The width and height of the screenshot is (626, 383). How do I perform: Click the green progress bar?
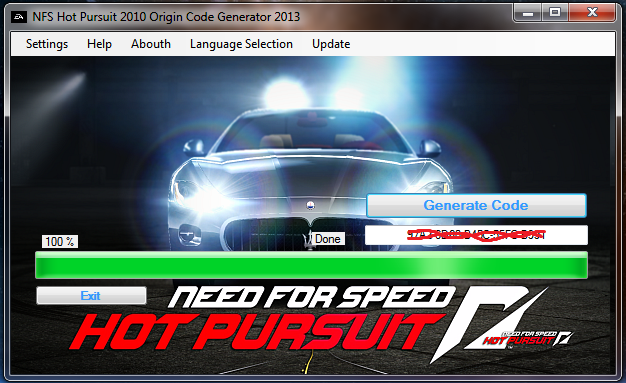(311, 265)
